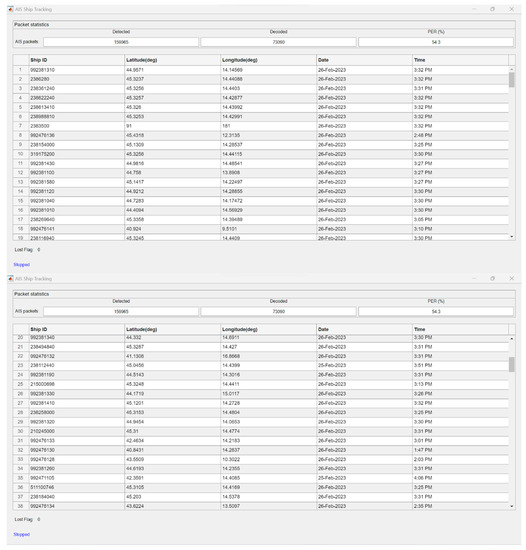This screenshot has height=550, width=526.
Task: Click longitude cell 181 in row 7
Action: (268, 126)
